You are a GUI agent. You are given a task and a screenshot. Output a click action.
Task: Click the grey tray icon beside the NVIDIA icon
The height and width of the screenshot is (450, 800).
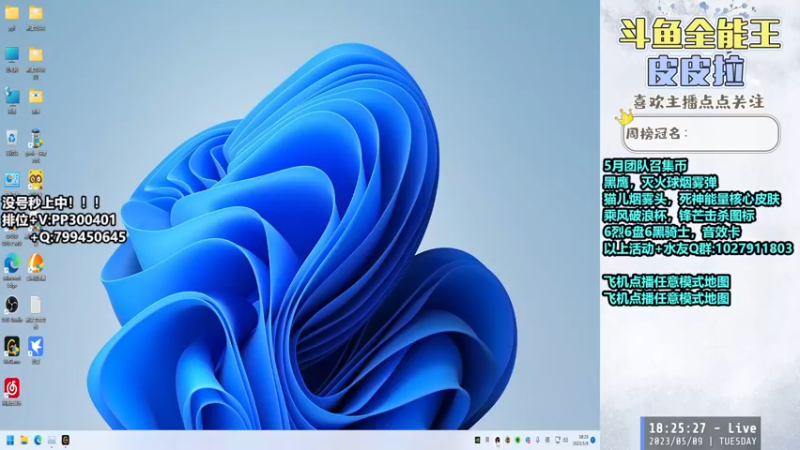[487, 440]
